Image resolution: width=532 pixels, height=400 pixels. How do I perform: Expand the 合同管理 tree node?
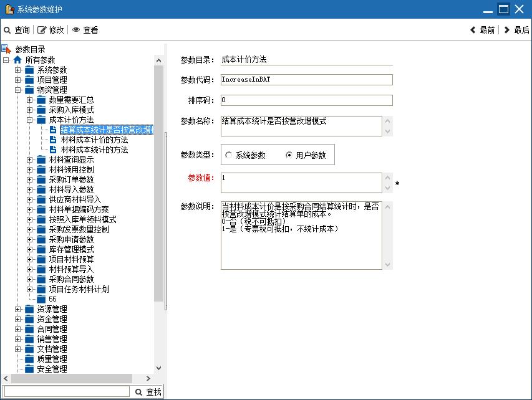[x=18, y=329]
